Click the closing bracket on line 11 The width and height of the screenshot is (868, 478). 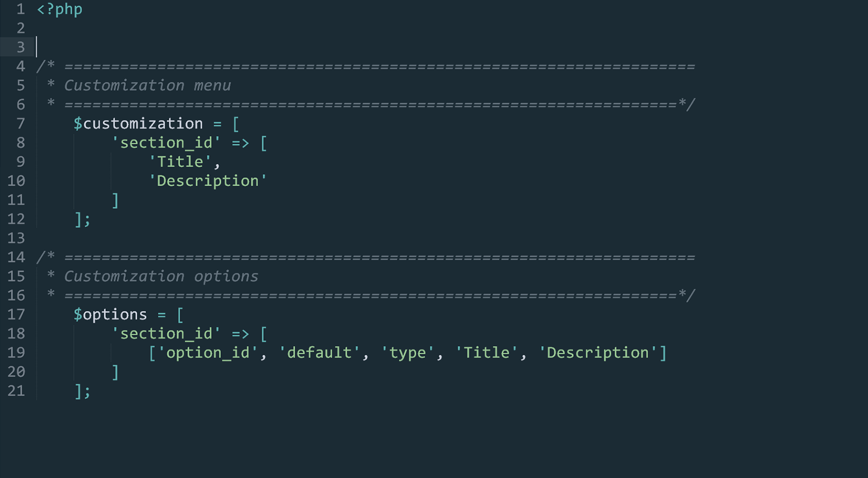115,200
